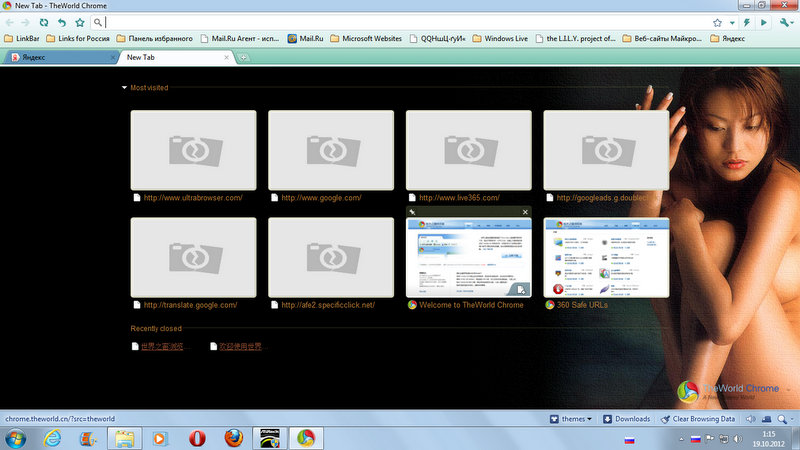This screenshot has height=450, width=800.
Task: Open 360 Safe URLs thumbnail
Action: (607, 257)
